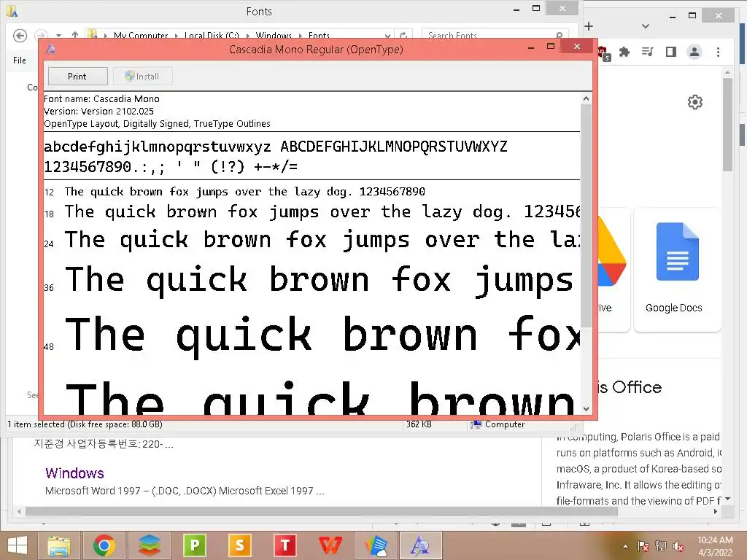Viewport: 747px width, 560px height.
Task: Open Action Center flag in tray
Action: 643,546
